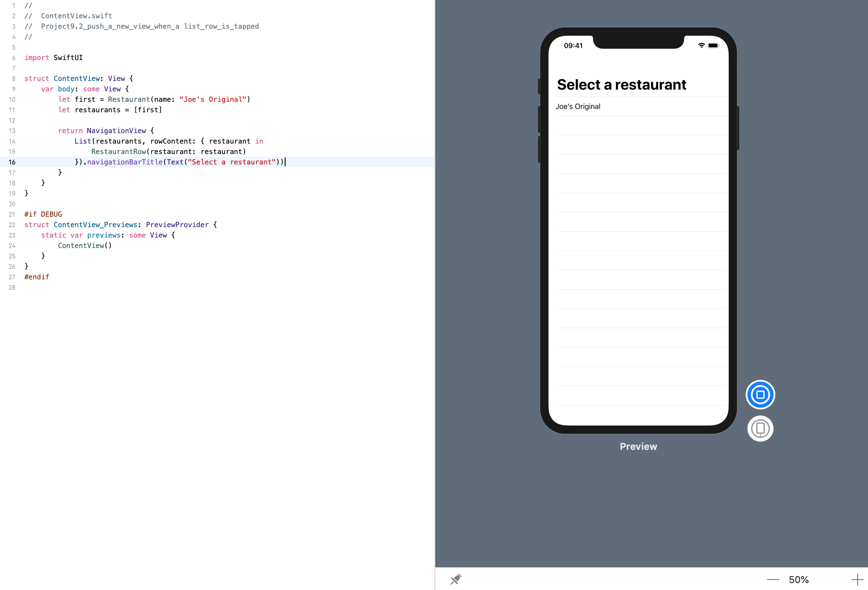The image size is (868, 590).
Task: Select the Joe's Original list row
Action: point(638,107)
